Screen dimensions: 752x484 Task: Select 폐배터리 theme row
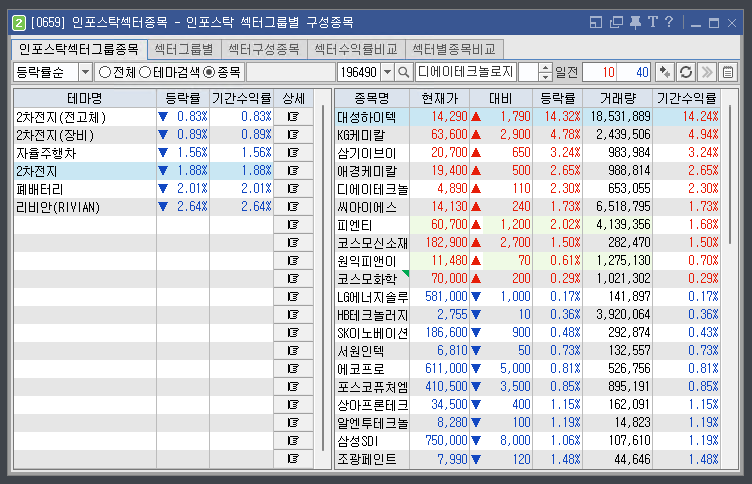[x=163, y=189]
